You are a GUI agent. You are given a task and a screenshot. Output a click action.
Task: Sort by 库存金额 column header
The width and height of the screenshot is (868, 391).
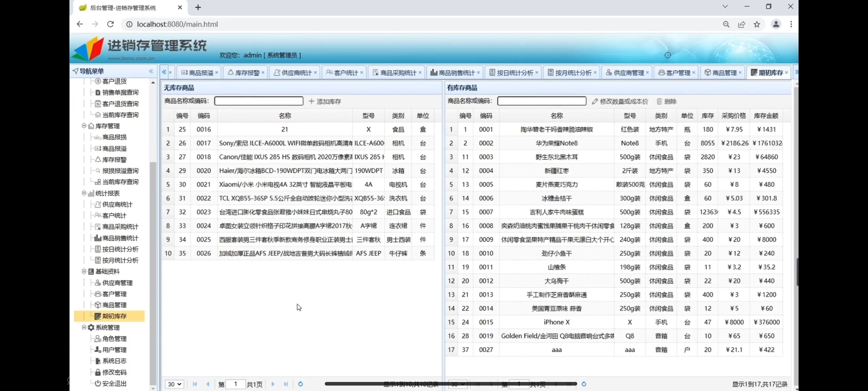point(766,116)
